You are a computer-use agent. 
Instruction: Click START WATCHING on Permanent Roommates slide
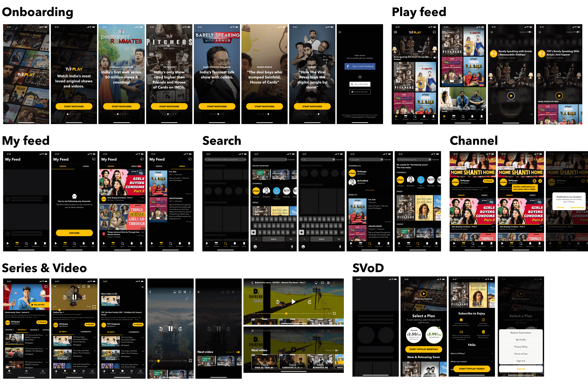(122, 106)
